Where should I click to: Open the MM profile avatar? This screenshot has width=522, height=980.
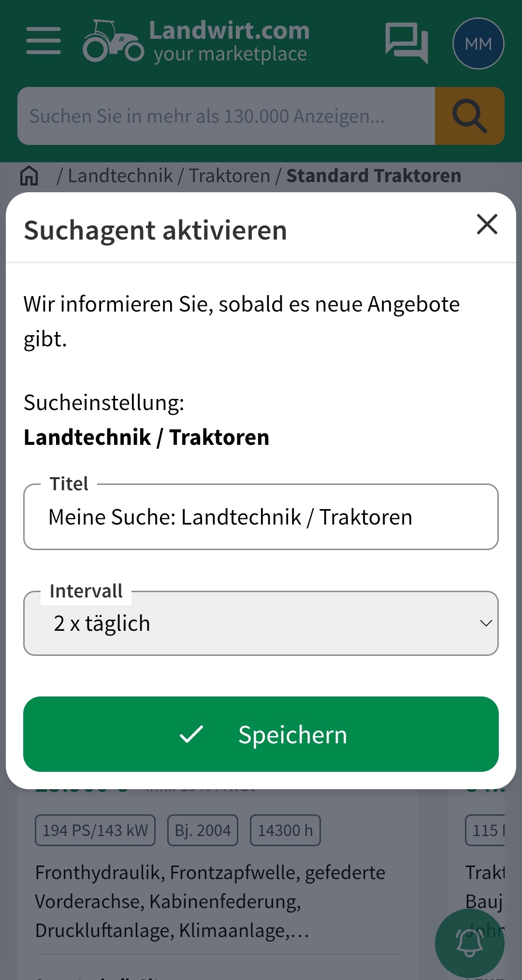point(478,44)
